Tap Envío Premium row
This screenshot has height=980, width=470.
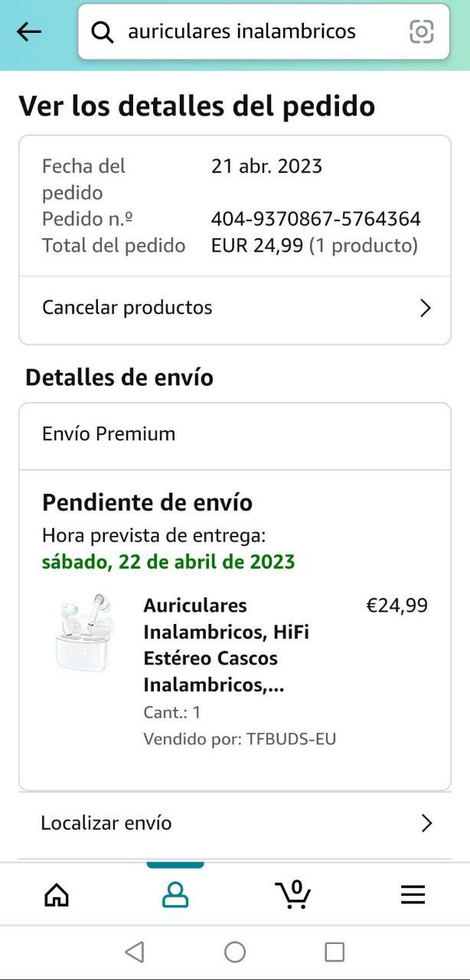coord(234,434)
